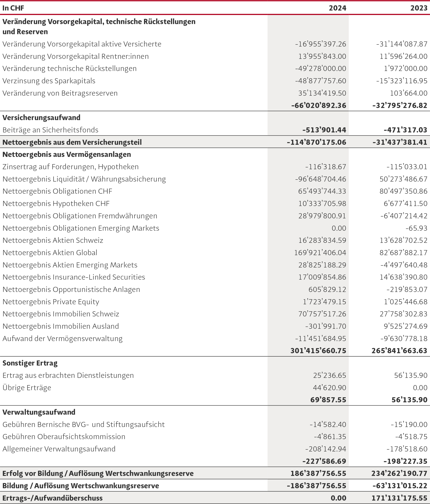Click the 2024 value -49'278'000.00
The width and height of the screenshot is (430, 504).
321,68
